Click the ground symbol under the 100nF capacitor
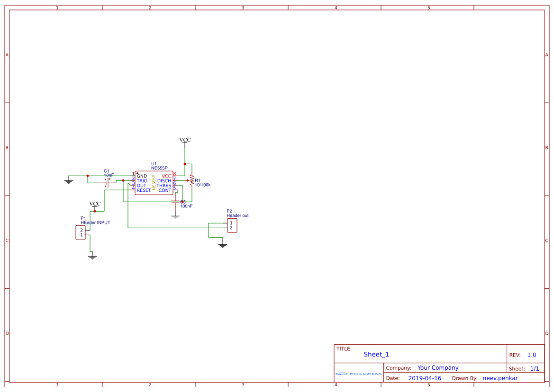 click(x=175, y=215)
